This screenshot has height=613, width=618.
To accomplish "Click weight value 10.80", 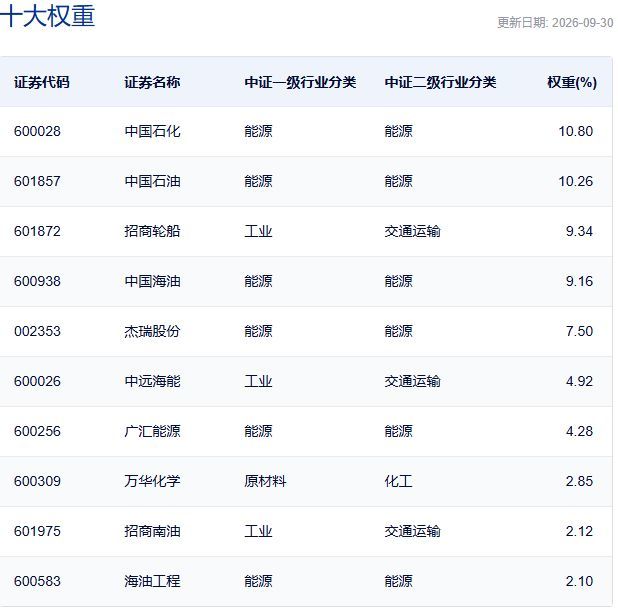I will pyautogui.click(x=575, y=131).
